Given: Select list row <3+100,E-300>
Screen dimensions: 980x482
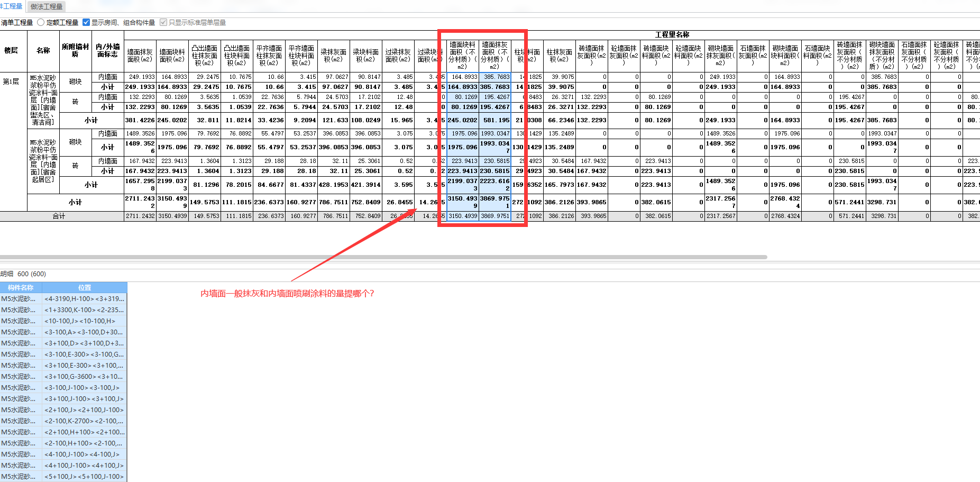Looking at the screenshot, I should [63, 366].
